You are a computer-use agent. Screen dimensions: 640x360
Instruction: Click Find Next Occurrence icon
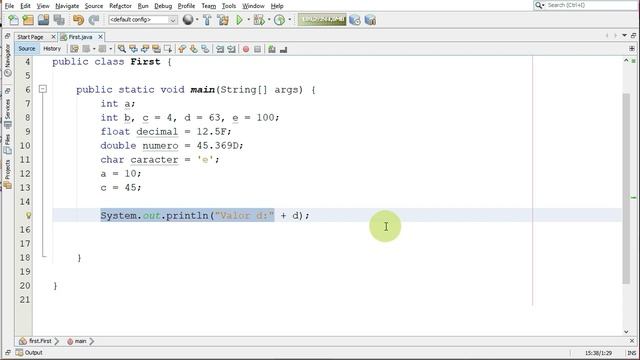pos(144,49)
